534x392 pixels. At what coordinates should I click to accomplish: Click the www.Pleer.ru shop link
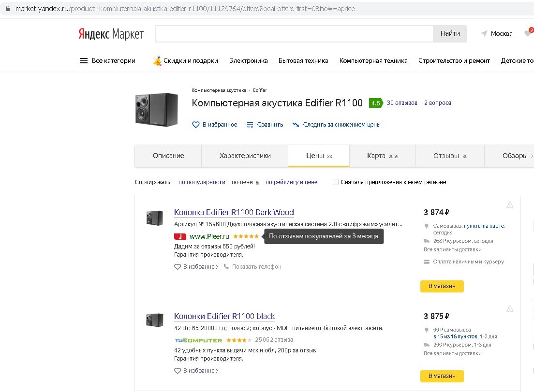[209, 236]
